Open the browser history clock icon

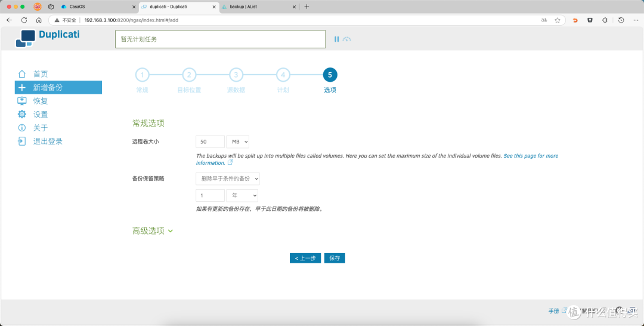[621, 20]
